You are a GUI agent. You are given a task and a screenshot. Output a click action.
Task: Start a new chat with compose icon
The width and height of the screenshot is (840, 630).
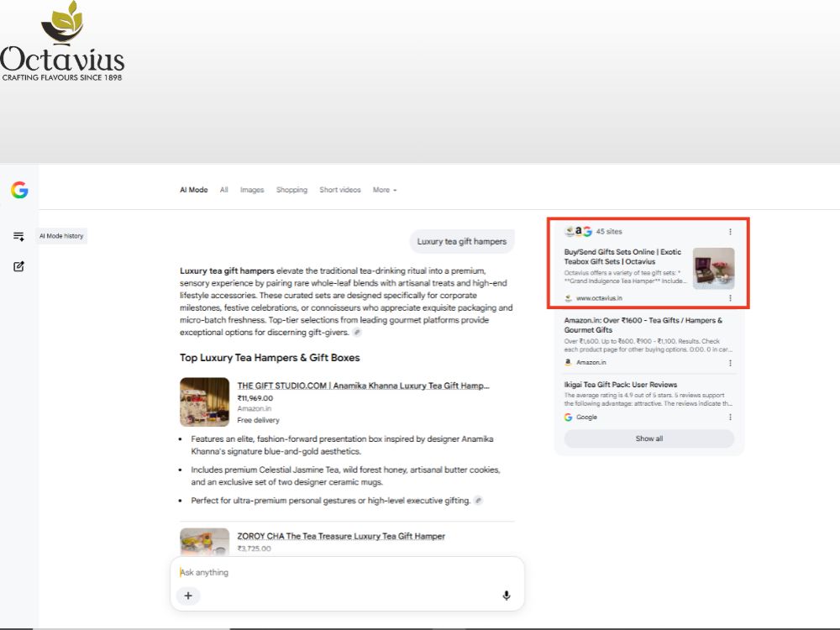coord(18,266)
